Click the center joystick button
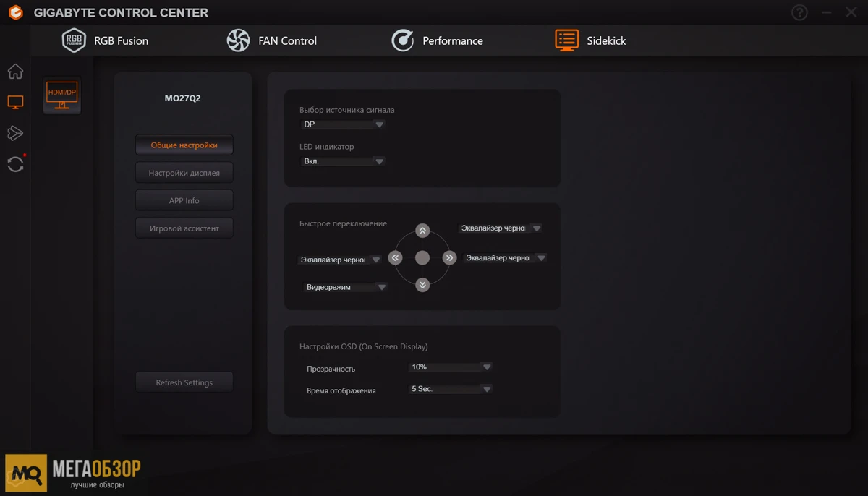Screen dimensions: 868x496 [x=422, y=258]
